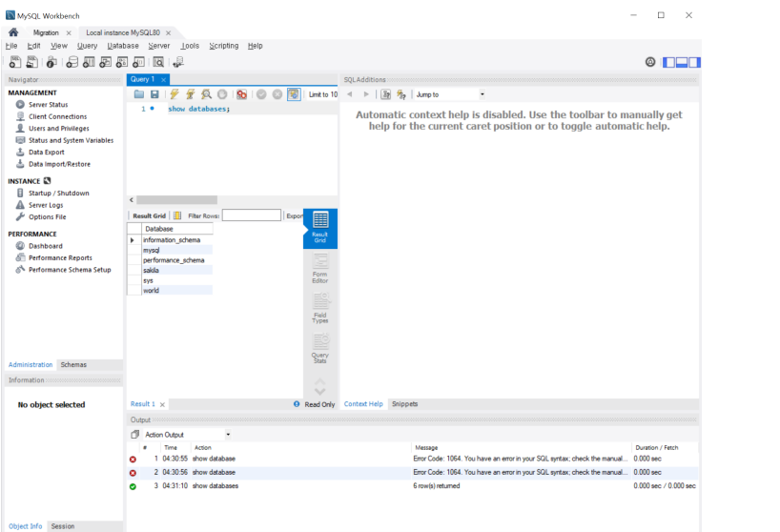Create new function toolbar icon
The height and width of the screenshot is (532, 780).
139,62
